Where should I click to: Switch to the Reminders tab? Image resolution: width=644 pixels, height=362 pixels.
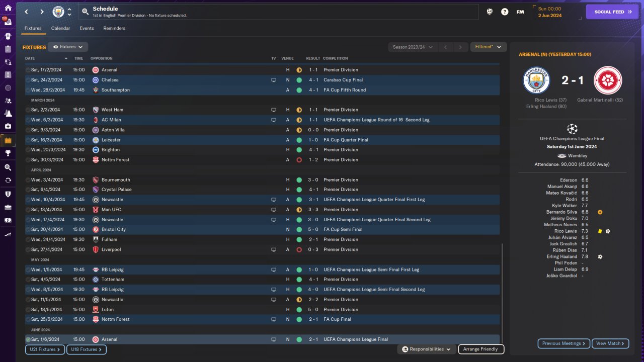(114, 28)
